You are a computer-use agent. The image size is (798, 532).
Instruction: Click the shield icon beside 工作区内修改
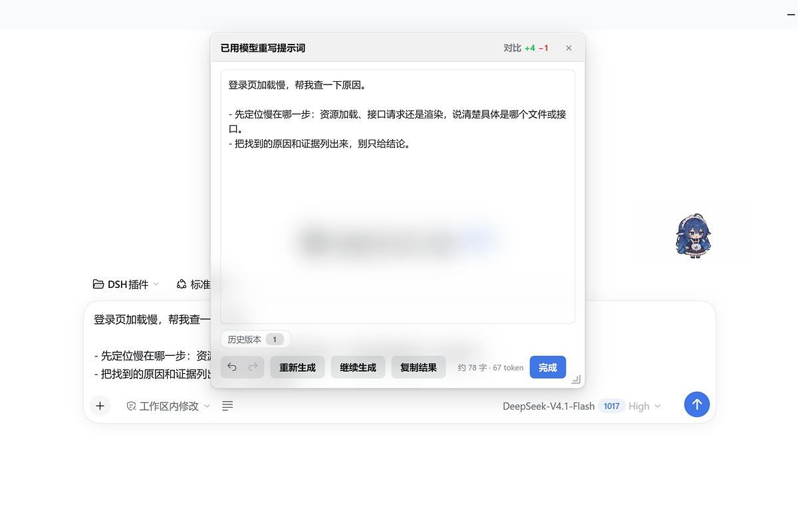tap(132, 406)
